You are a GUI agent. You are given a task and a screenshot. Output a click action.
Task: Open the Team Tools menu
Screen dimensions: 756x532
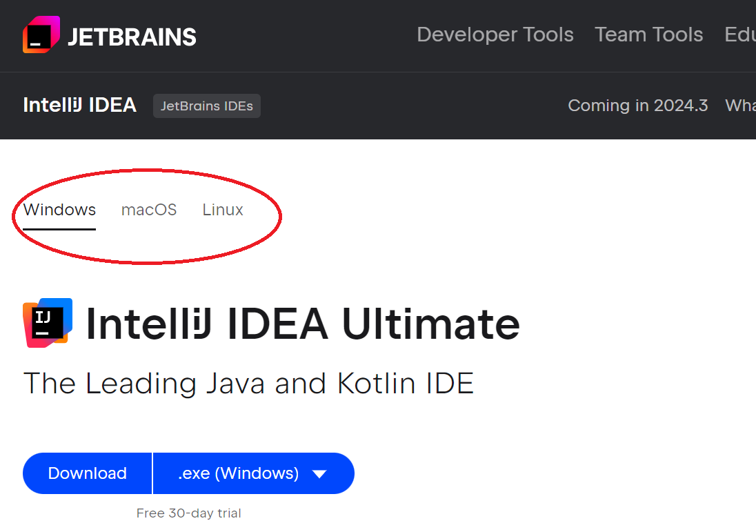(x=648, y=35)
